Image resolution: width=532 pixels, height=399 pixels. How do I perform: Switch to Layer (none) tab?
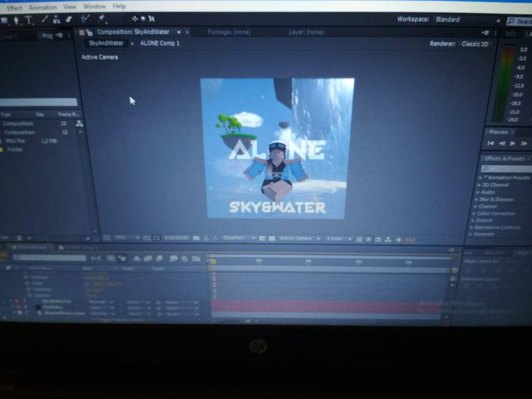pyautogui.click(x=306, y=32)
